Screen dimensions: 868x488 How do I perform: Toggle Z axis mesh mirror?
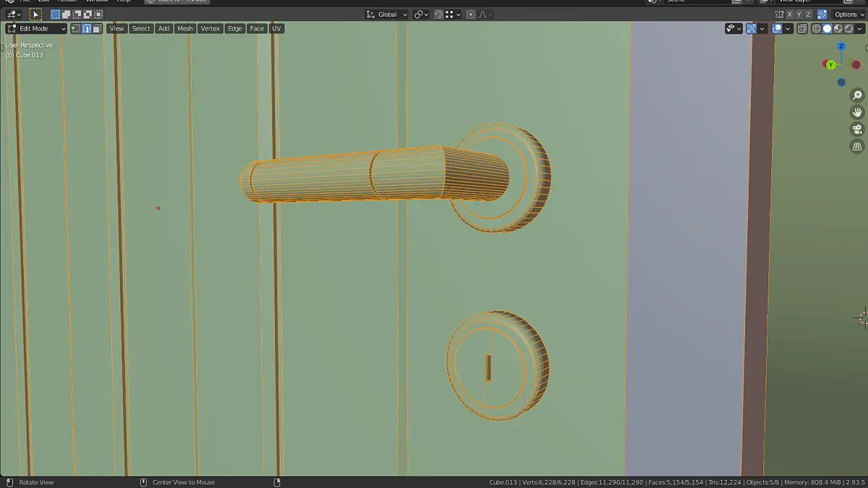tap(809, 14)
